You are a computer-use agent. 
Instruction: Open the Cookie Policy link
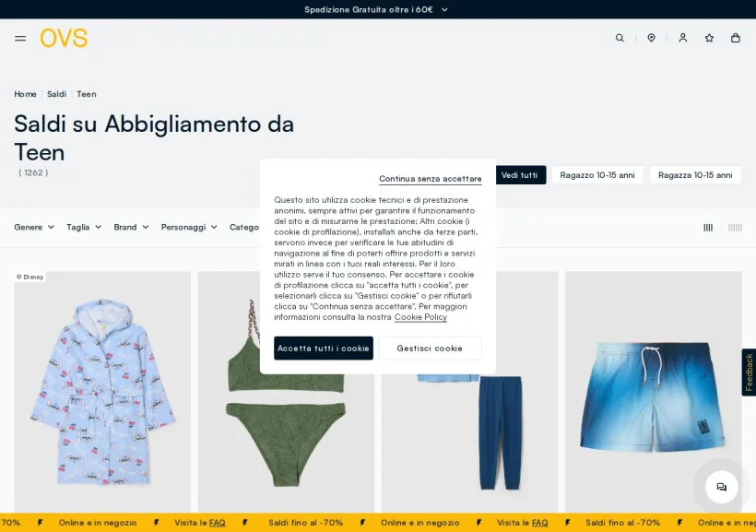tap(420, 317)
